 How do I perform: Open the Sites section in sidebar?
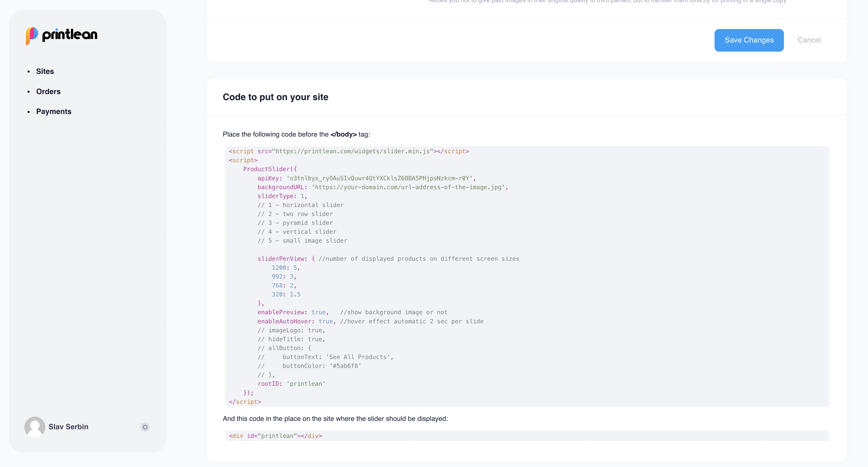45,72
